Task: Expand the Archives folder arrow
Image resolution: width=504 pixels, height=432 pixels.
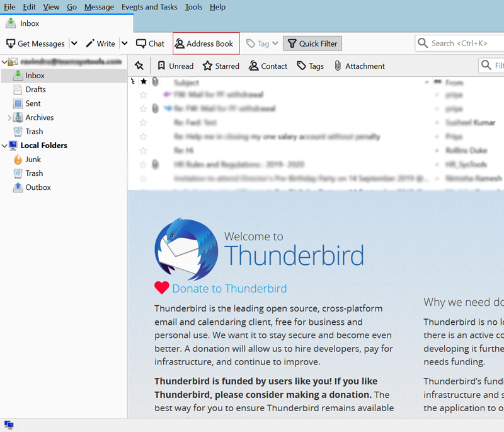Action: coord(9,118)
